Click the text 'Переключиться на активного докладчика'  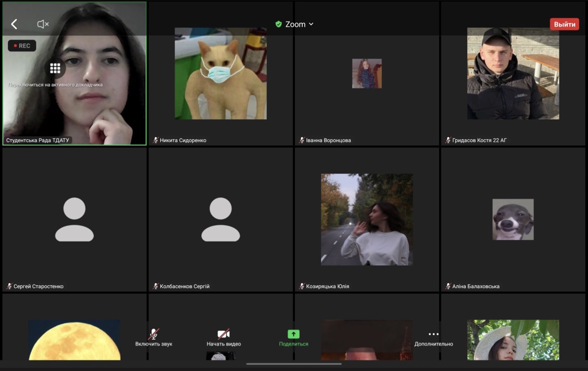pos(55,85)
